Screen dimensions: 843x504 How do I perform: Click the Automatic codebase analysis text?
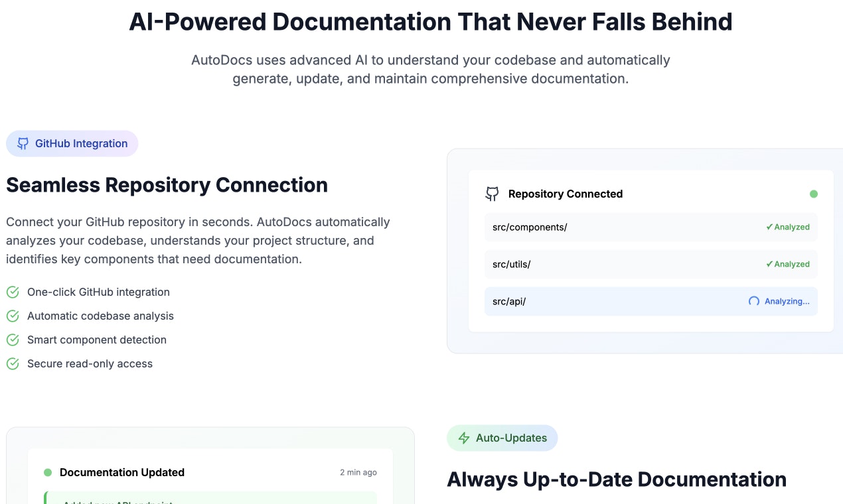click(x=100, y=316)
